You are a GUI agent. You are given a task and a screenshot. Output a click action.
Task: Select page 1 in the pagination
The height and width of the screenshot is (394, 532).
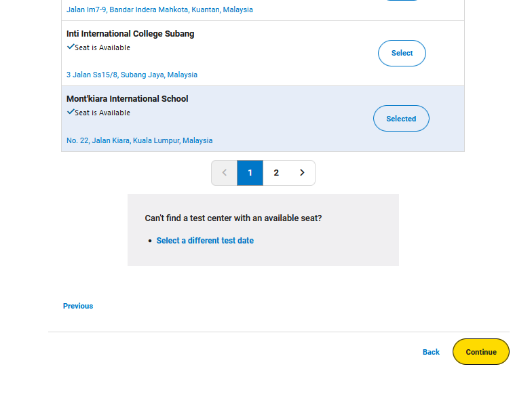[250, 173]
